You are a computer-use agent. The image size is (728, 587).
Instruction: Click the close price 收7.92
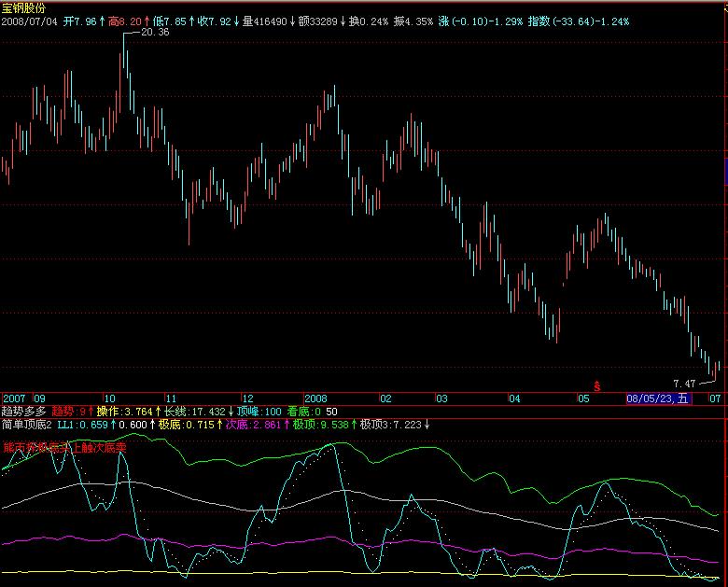pos(214,21)
